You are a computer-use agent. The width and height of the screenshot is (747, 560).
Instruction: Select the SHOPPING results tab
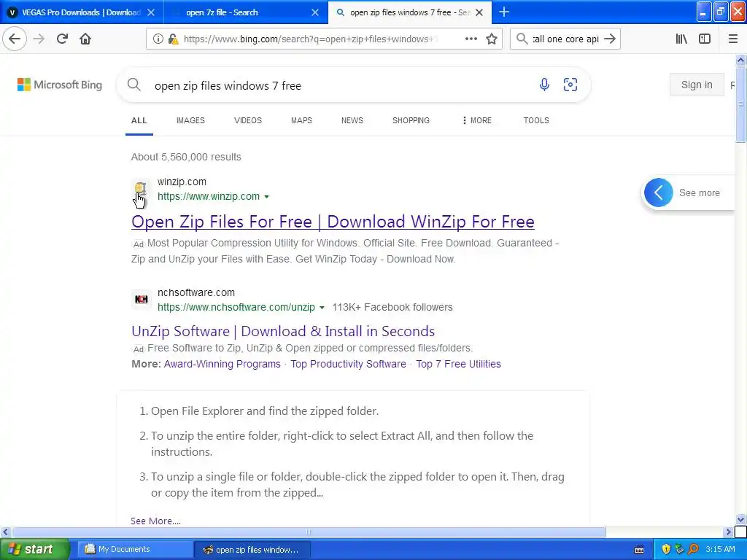point(411,120)
